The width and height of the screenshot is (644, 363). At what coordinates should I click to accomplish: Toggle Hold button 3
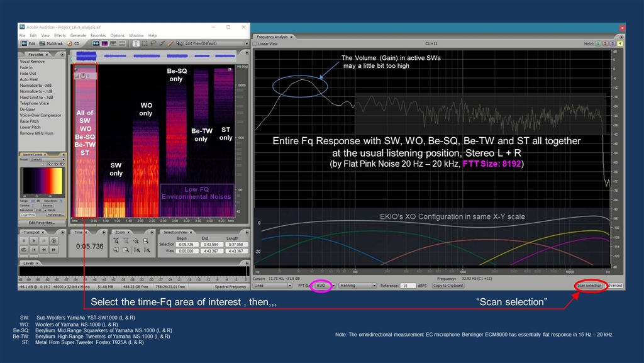(x=613, y=43)
